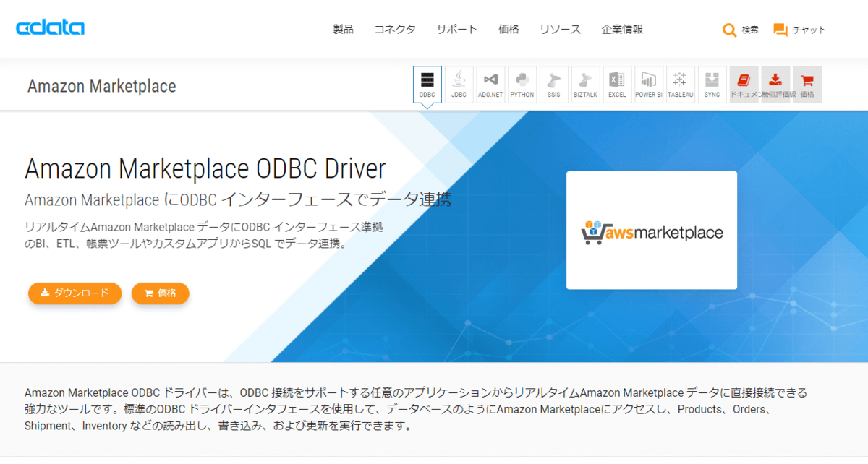Open the 製品 menu
The width and height of the screenshot is (868, 464).
tap(344, 29)
